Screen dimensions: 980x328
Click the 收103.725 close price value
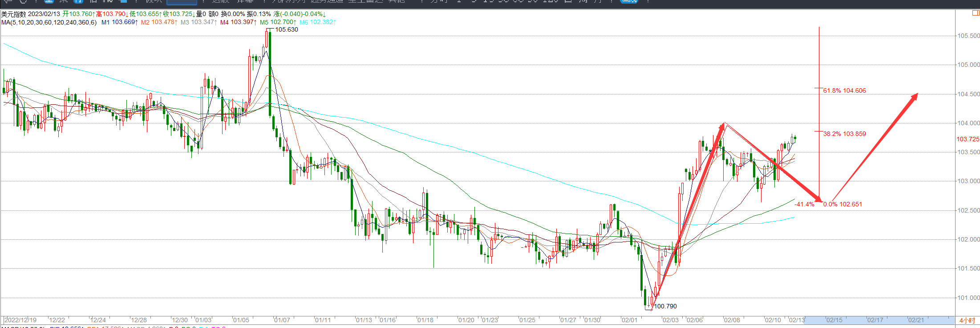click(x=179, y=14)
